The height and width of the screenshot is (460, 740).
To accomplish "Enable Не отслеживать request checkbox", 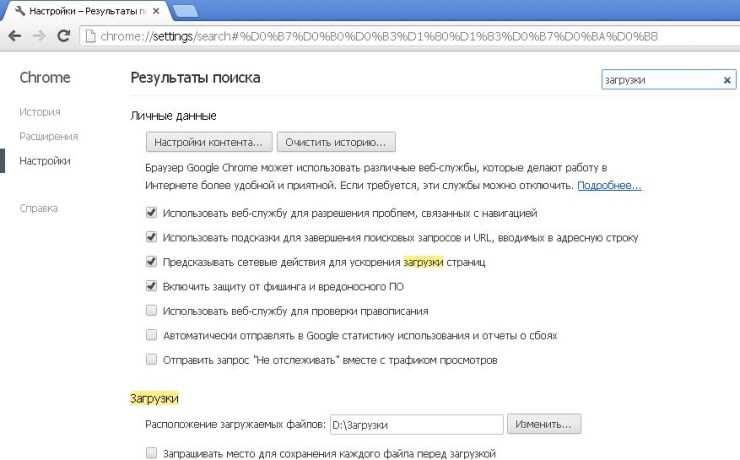I will [x=151, y=360].
